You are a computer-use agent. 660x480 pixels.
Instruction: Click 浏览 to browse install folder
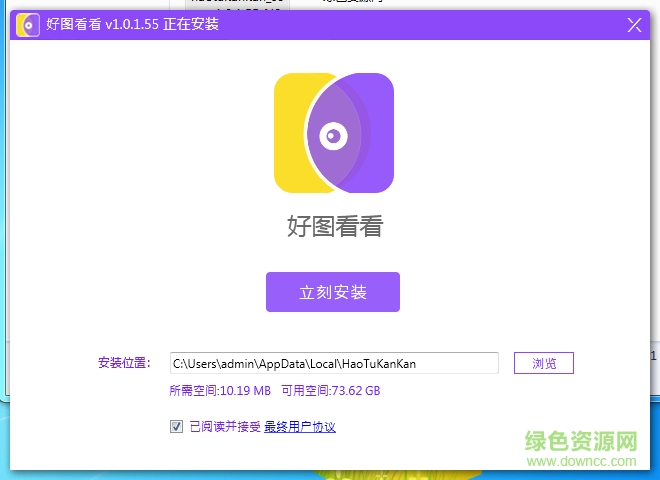[x=544, y=363]
